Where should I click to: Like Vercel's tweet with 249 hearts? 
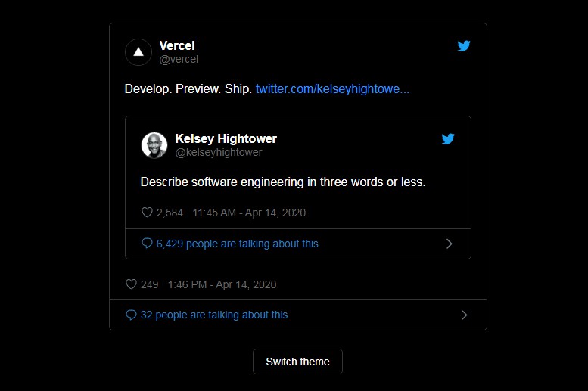pyautogui.click(x=131, y=284)
